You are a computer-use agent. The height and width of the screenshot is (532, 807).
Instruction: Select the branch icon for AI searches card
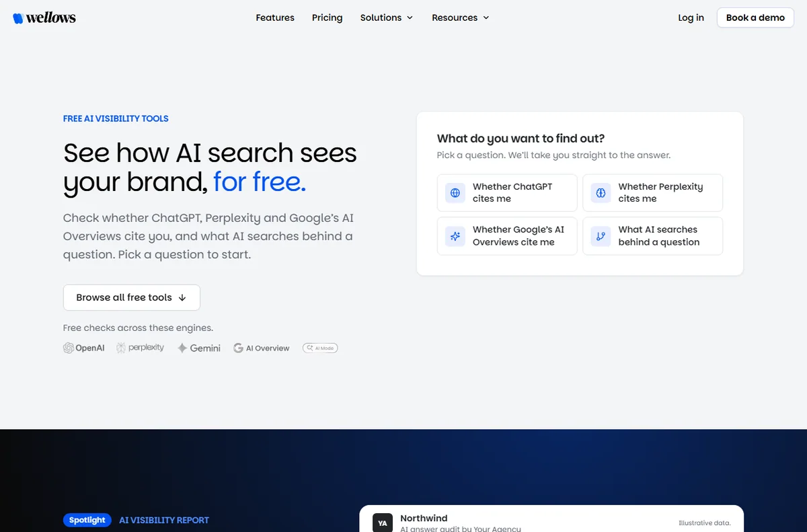click(x=601, y=236)
